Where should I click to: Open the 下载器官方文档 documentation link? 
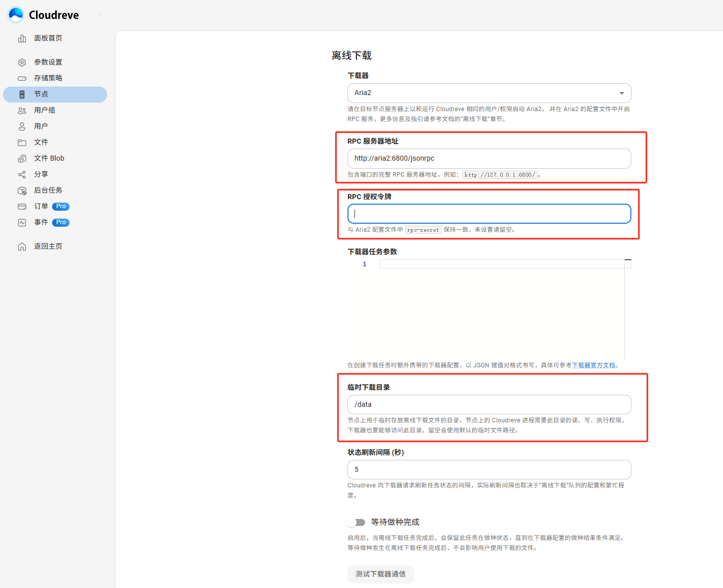tap(594, 365)
